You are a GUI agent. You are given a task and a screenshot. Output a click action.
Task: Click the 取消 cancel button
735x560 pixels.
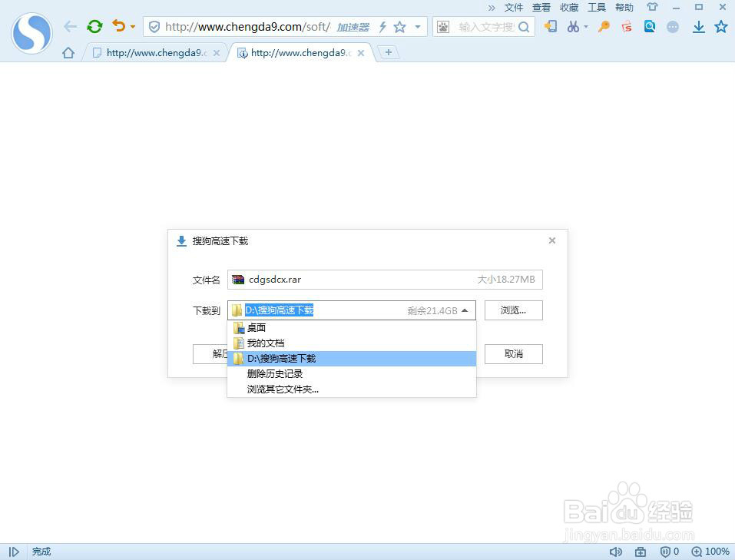click(513, 354)
